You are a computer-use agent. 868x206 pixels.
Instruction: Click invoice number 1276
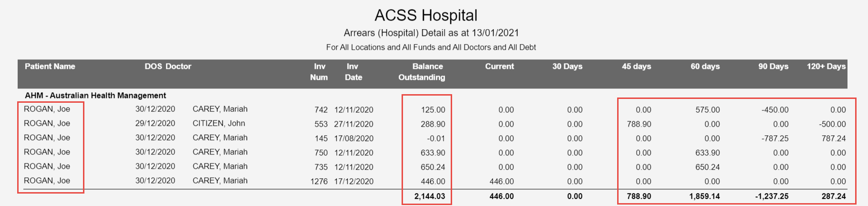[x=319, y=181]
